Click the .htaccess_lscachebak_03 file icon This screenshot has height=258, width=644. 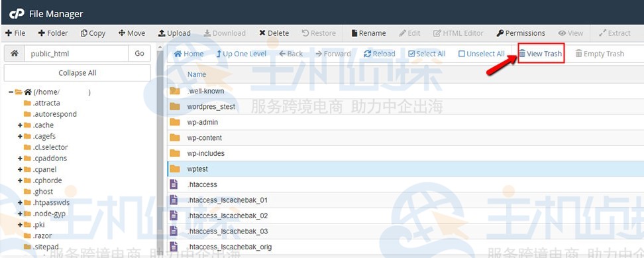click(x=174, y=231)
